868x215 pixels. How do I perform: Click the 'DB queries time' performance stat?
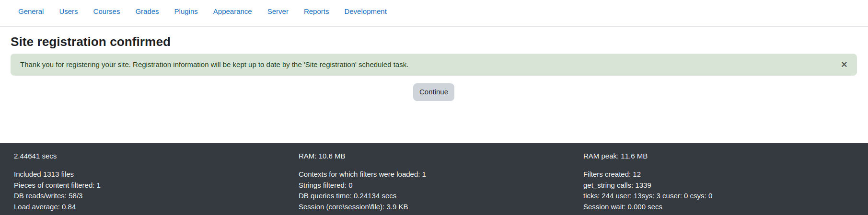coord(347,196)
